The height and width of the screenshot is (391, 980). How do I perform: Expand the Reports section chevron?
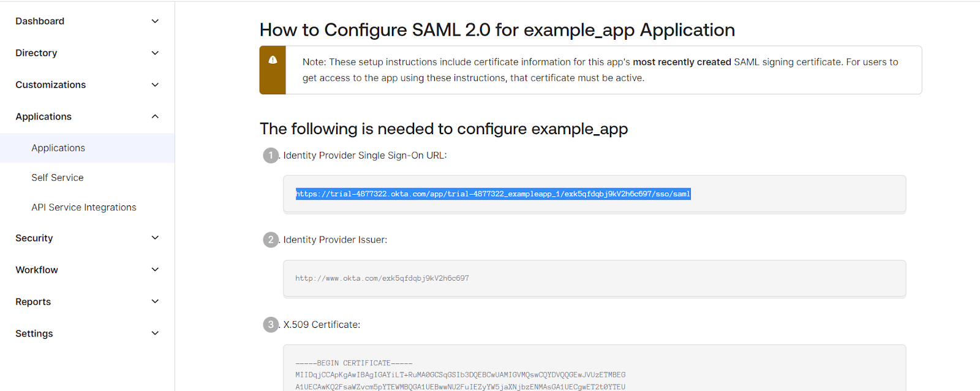click(155, 302)
